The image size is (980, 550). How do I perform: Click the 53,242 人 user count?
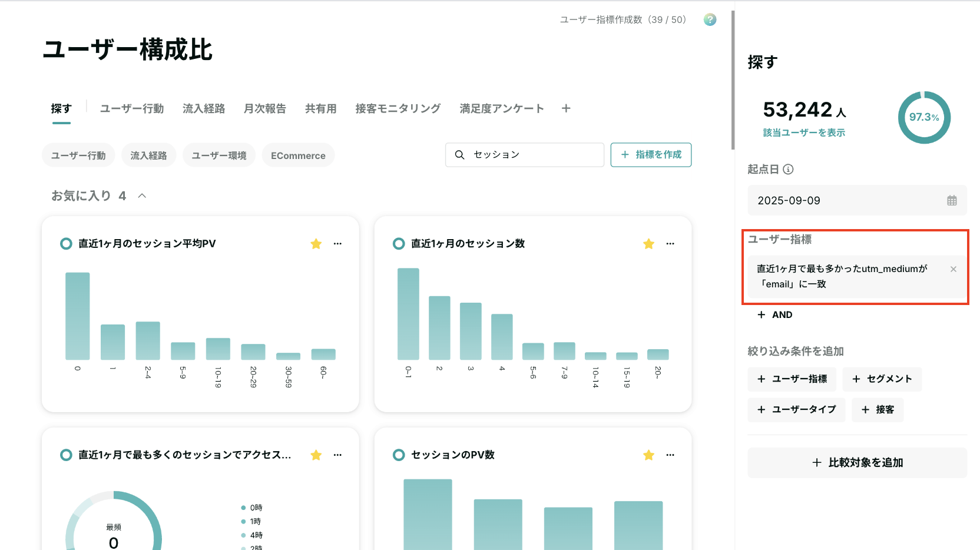(804, 110)
